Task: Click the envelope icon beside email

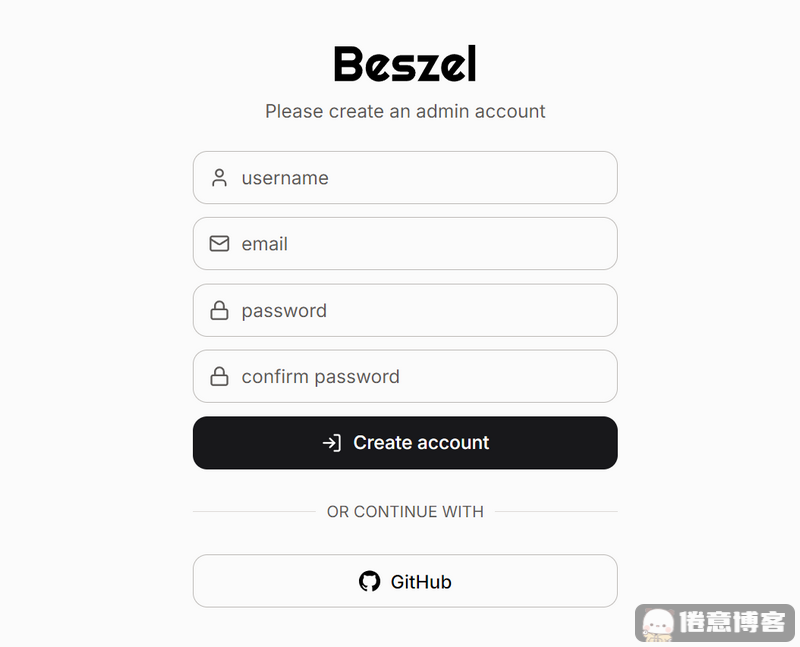Action: click(219, 244)
